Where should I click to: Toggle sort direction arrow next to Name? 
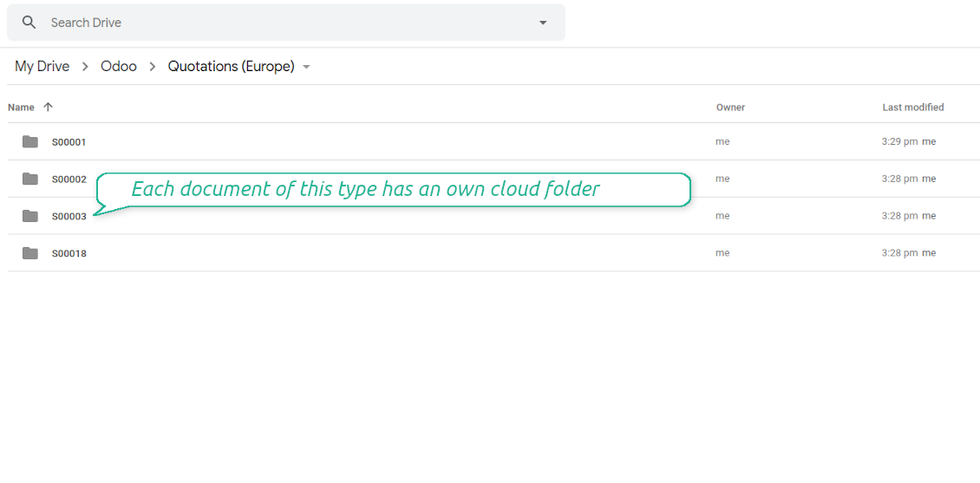coord(48,108)
